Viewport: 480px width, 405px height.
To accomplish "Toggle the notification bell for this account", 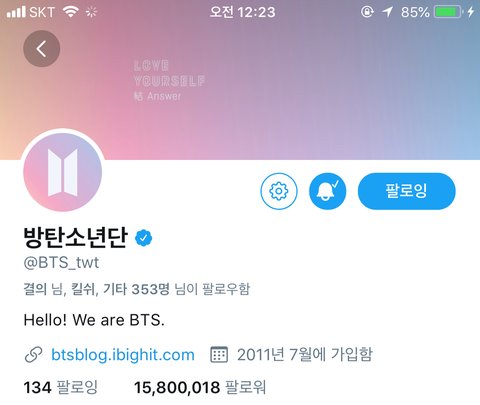I will (327, 191).
